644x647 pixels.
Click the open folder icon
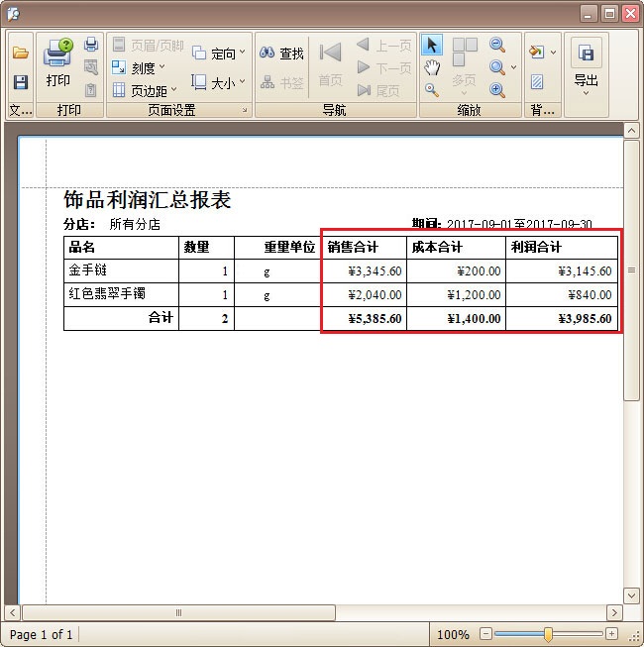point(20,53)
